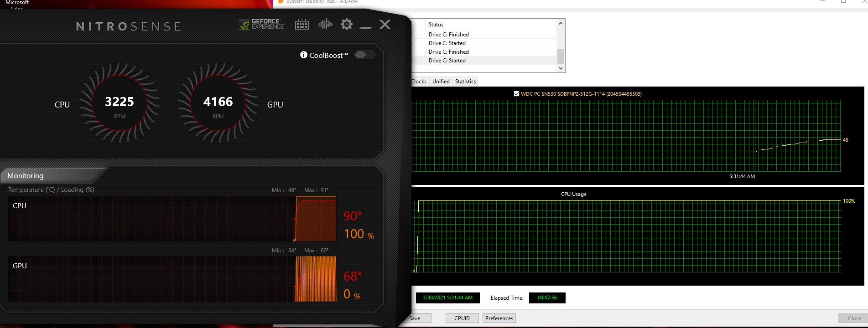The height and width of the screenshot is (328, 868).
Task: Toggle the CoolBoost switch
Action: 364,55
